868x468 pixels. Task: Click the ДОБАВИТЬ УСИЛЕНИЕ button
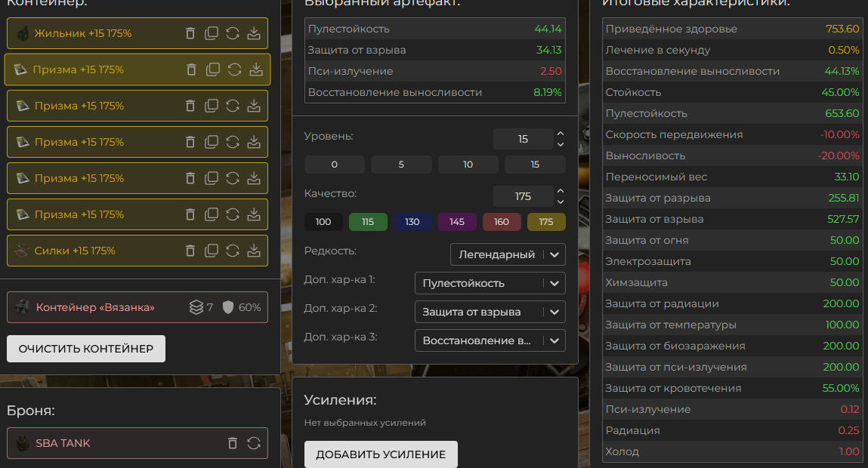pos(381,454)
